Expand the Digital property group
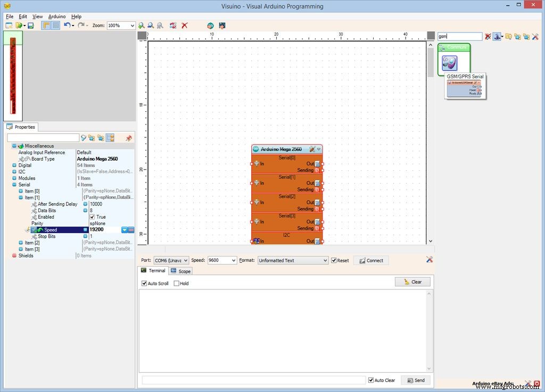The image size is (545, 392). click(x=14, y=165)
